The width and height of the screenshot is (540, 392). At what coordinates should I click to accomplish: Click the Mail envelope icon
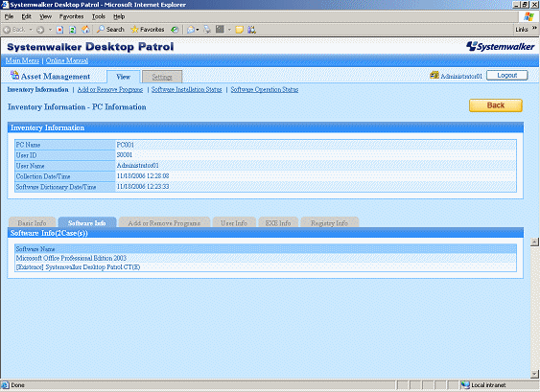click(x=191, y=30)
